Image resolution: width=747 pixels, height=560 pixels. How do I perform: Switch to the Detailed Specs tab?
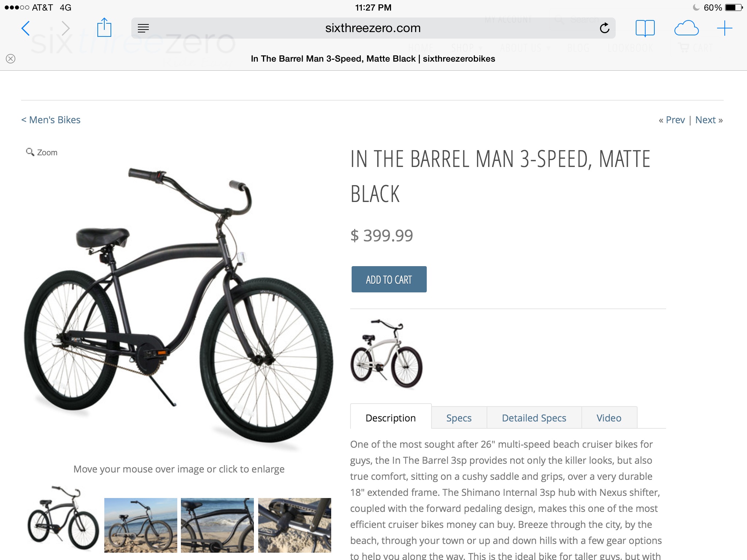(534, 418)
